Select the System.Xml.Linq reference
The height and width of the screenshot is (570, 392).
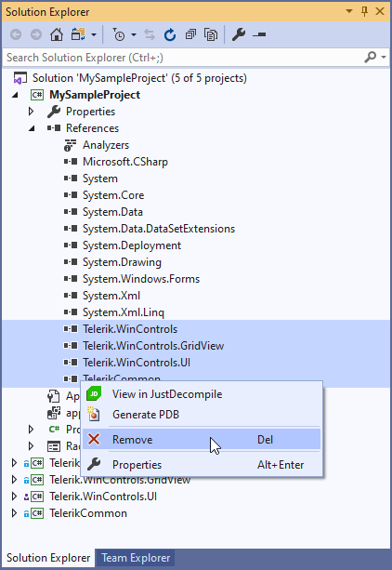124,312
